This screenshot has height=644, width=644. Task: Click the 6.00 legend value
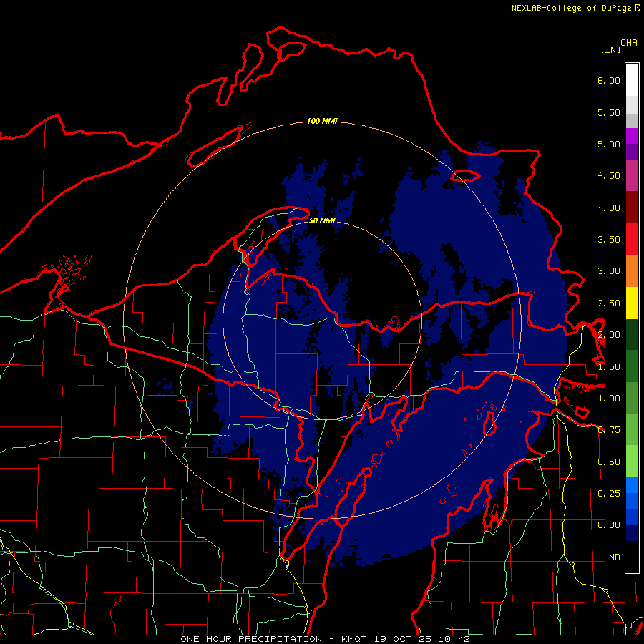click(609, 80)
